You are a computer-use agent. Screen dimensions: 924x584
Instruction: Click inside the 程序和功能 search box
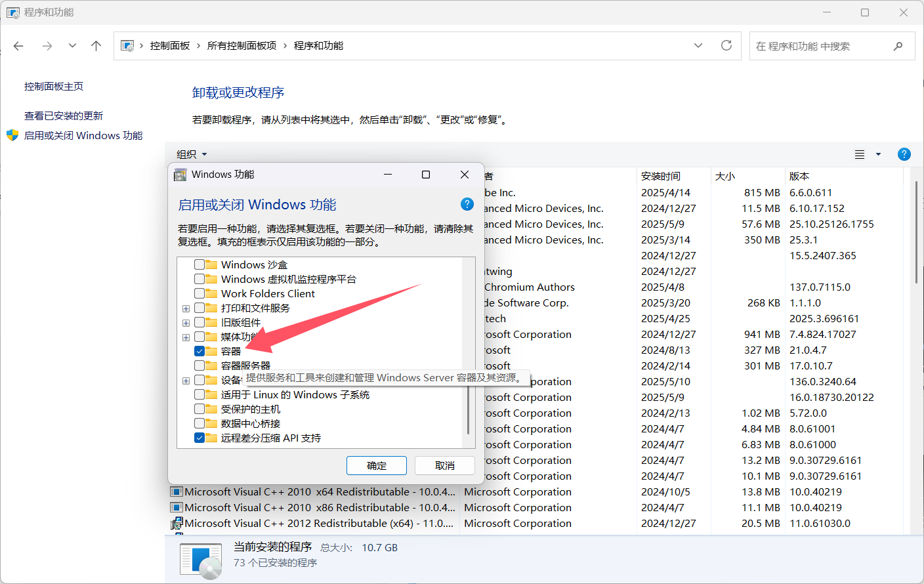820,45
